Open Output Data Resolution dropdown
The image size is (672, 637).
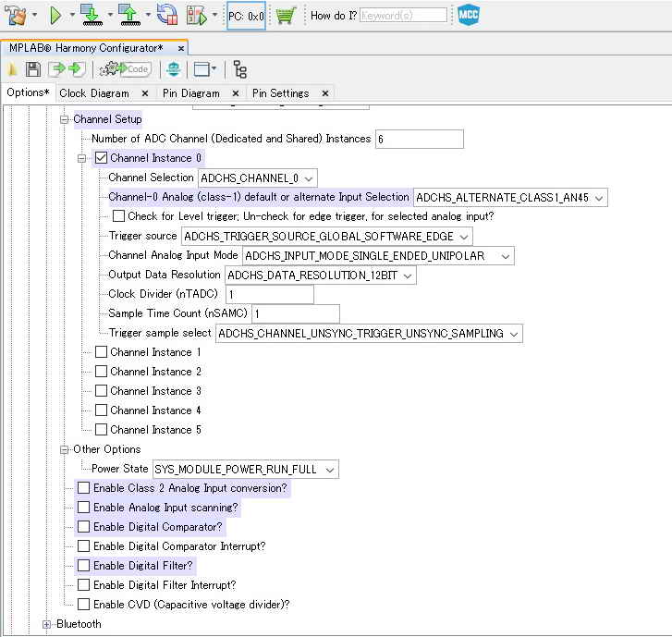click(x=321, y=276)
